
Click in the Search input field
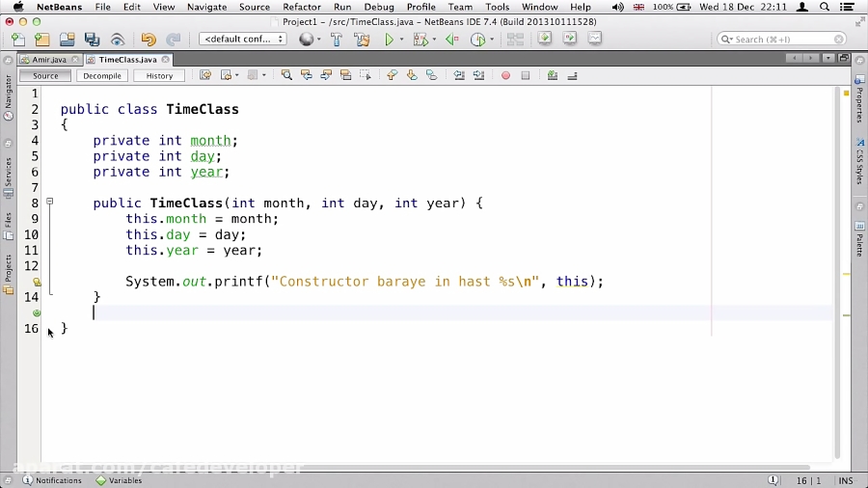pos(781,40)
